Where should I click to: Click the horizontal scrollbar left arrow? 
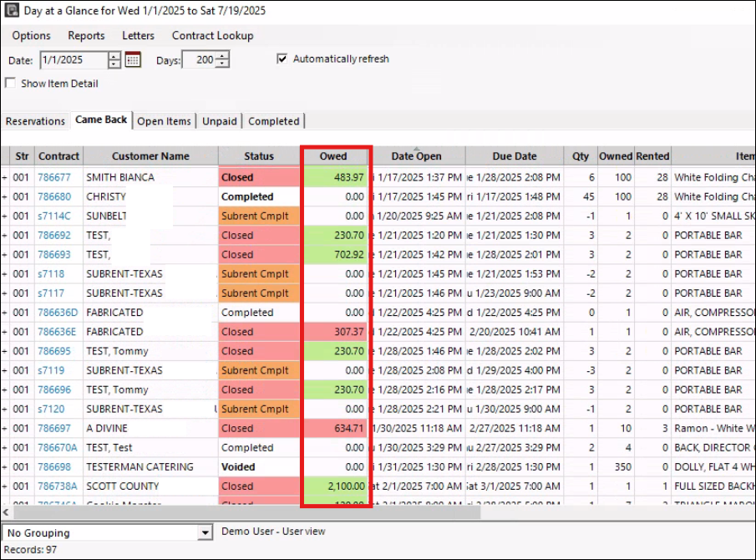pyautogui.click(x=7, y=513)
